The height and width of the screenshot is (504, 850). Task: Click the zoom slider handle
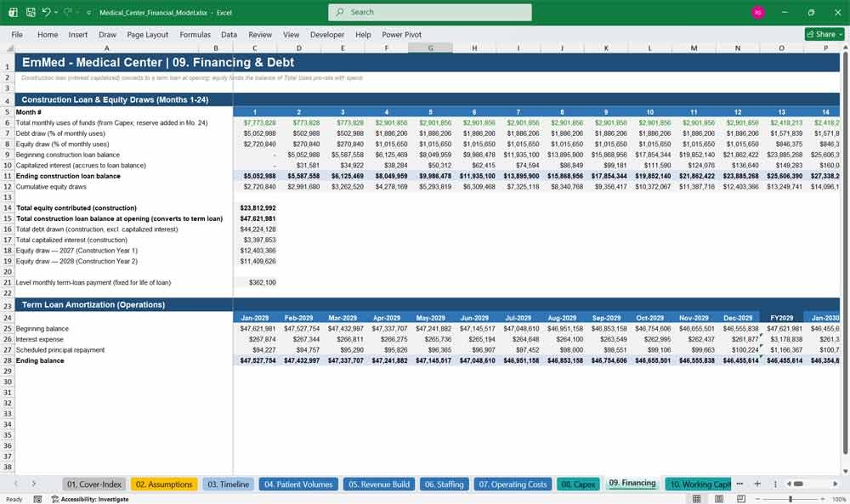pos(790,499)
